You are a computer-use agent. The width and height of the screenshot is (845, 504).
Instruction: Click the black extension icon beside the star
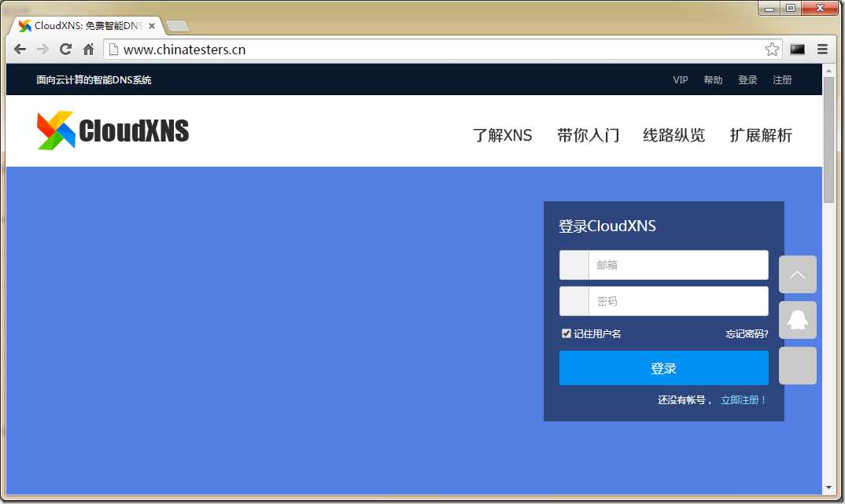[797, 50]
